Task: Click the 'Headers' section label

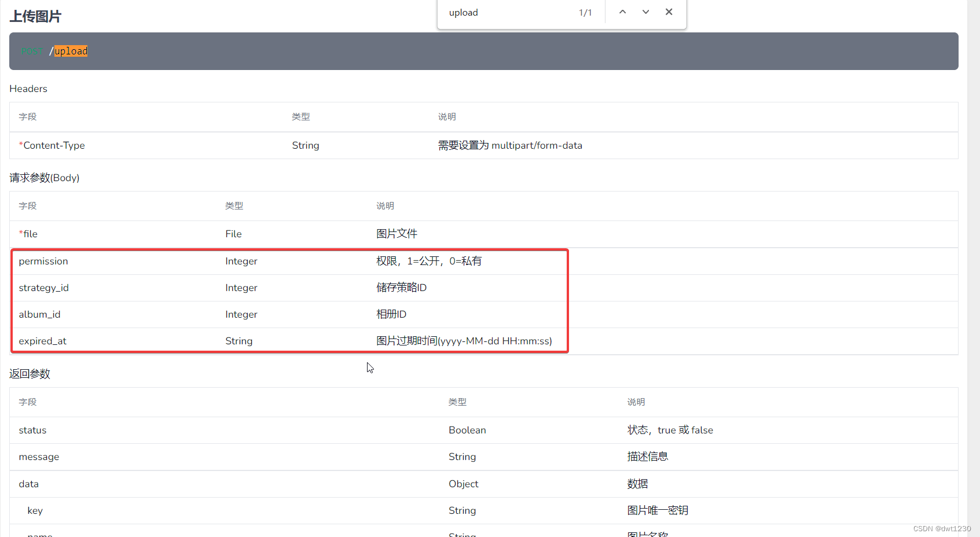Action: (28, 89)
